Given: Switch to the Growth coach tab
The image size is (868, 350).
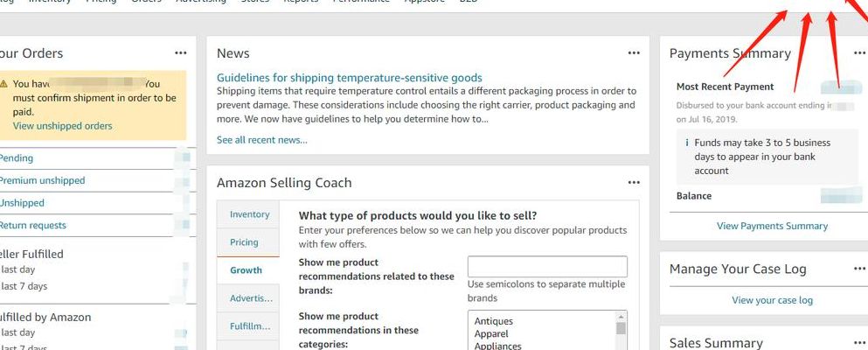Looking at the screenshot, I should click(x=248, y=270).
